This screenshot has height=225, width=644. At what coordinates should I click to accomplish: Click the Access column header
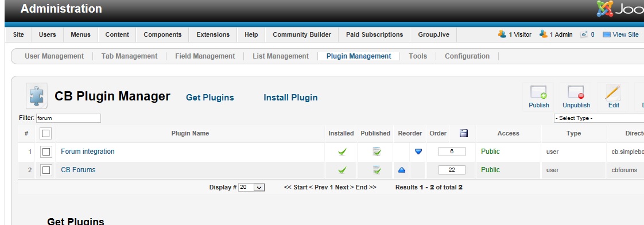tap(508, 133)
